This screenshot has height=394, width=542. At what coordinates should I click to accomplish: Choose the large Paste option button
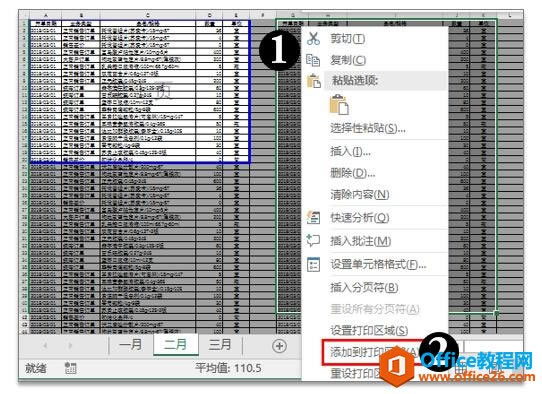339,105
